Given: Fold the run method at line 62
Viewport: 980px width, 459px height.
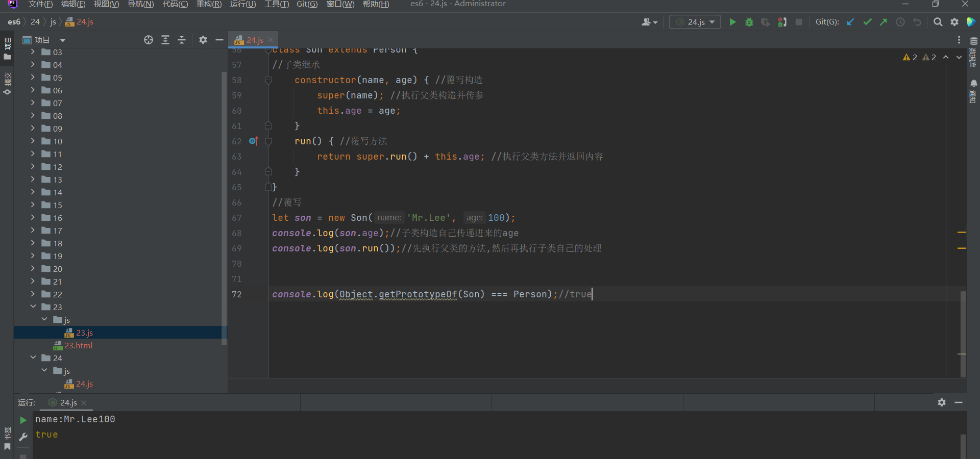Looking at the screenshot, I should (268, 141).
